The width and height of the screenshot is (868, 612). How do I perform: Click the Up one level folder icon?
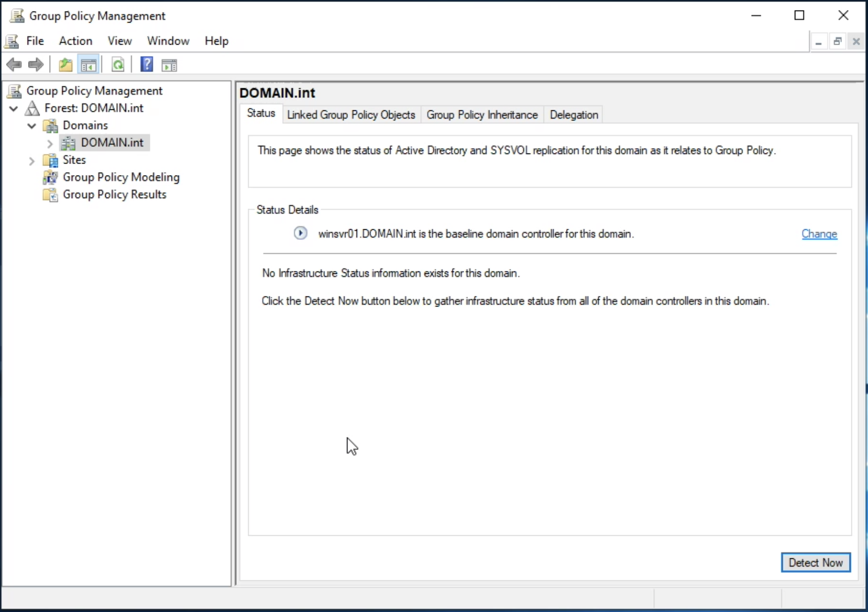tap(66, 65)
